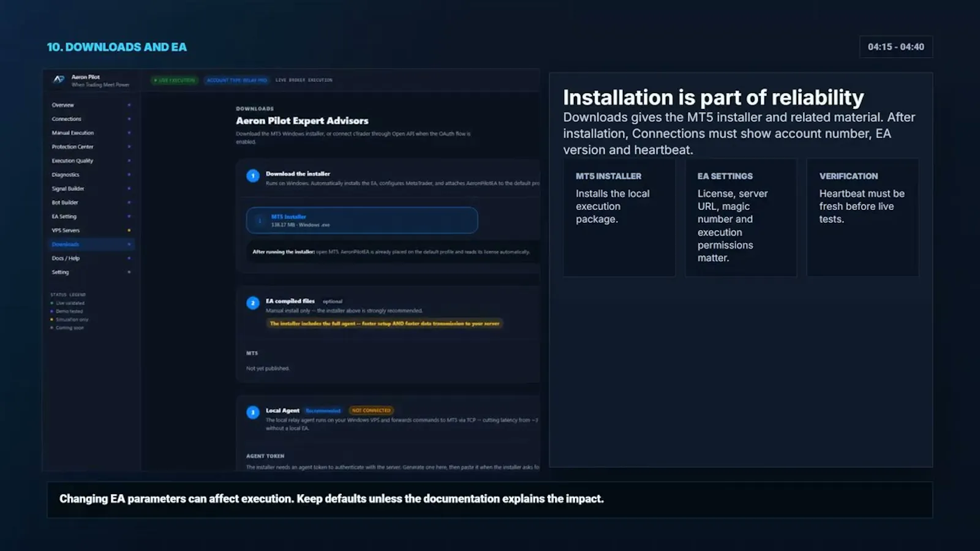Screen dimensions: 980x551
Task: Click the MT5 Installer info card
Action: click(619, 217)
